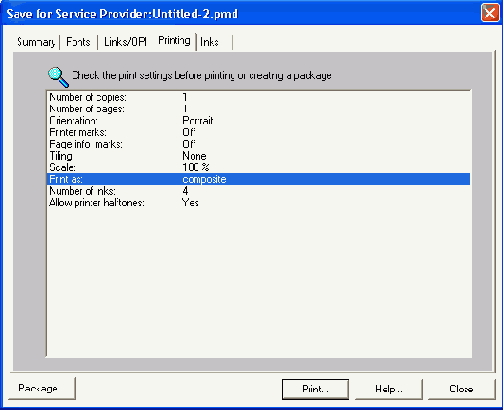Select the Page info marks row

click(x=258, y=144)
